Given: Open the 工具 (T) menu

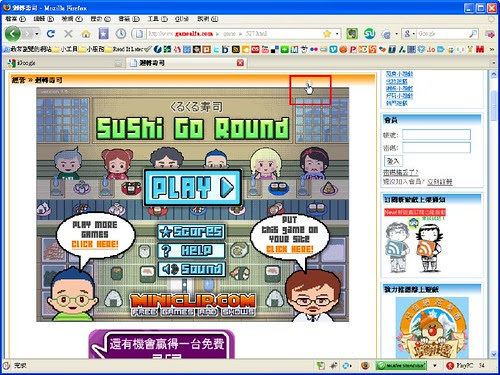Looking at the screenshot, I should pos(157,19).
